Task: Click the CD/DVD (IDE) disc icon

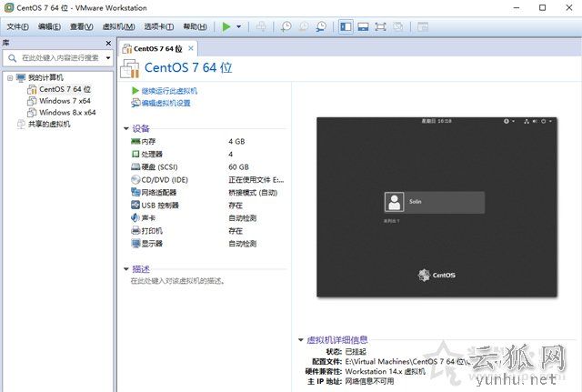Action: click(135, 180)
